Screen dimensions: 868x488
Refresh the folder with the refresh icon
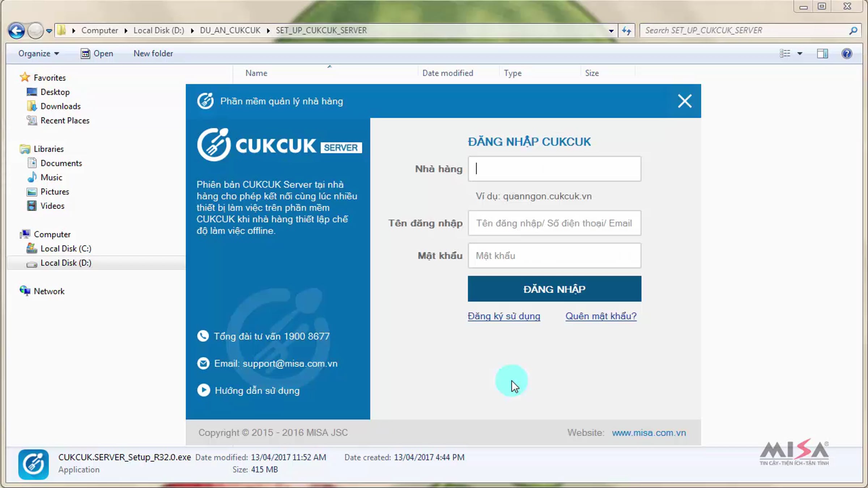[626, 31]
